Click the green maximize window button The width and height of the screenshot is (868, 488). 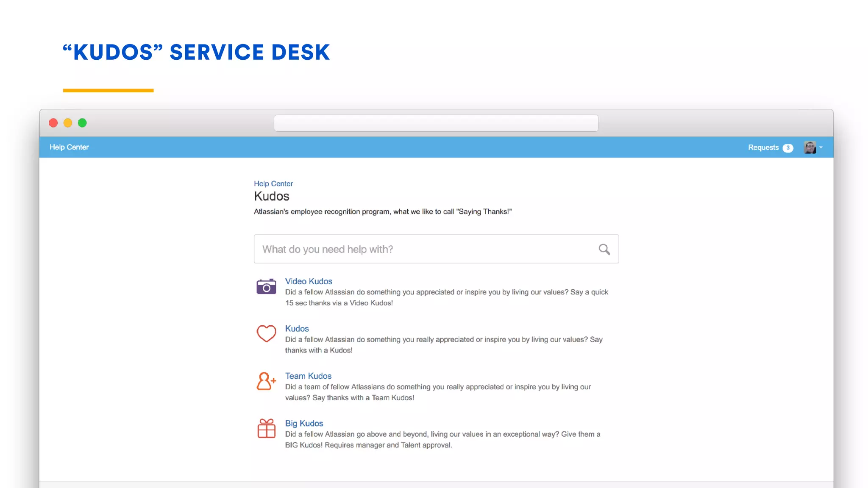click(82, 123)
